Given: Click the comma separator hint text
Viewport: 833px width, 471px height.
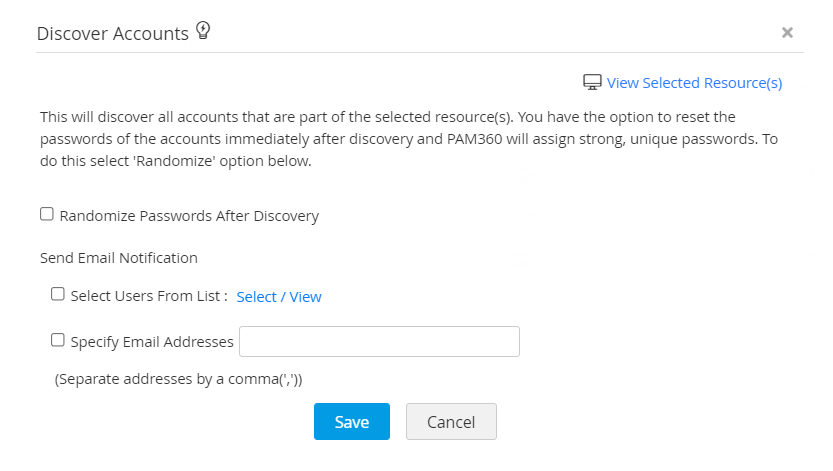Looking at the screenshot, I should (178, 380).
